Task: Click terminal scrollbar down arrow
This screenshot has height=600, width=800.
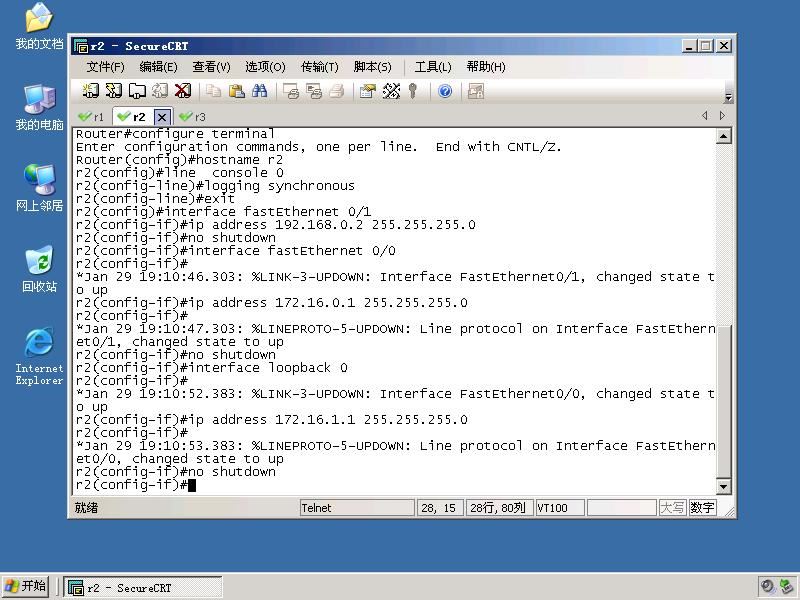Action: (723, 487)
